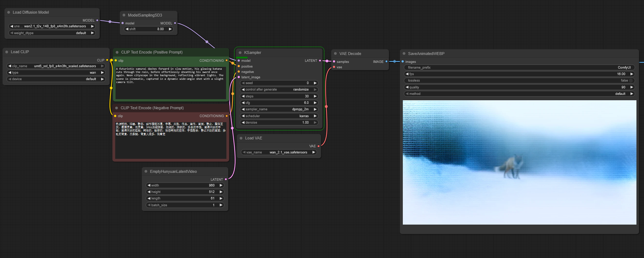Increase the seed value with right arrow
Viewport: 644px width, 258px height.
point(315,83)
